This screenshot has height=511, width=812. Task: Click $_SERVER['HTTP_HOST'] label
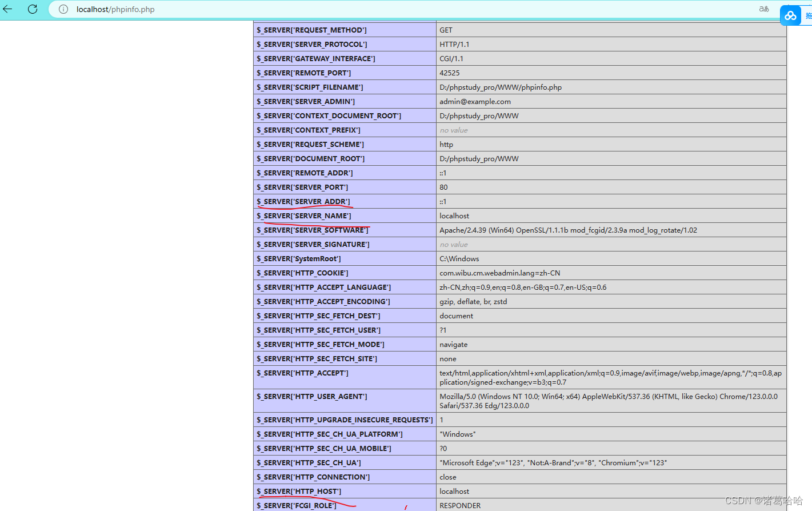(x=299, y=491)
